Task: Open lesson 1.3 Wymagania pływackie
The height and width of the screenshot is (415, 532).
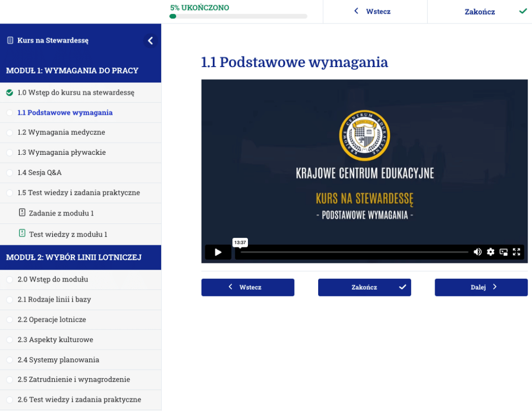Action: click(80, 153)
